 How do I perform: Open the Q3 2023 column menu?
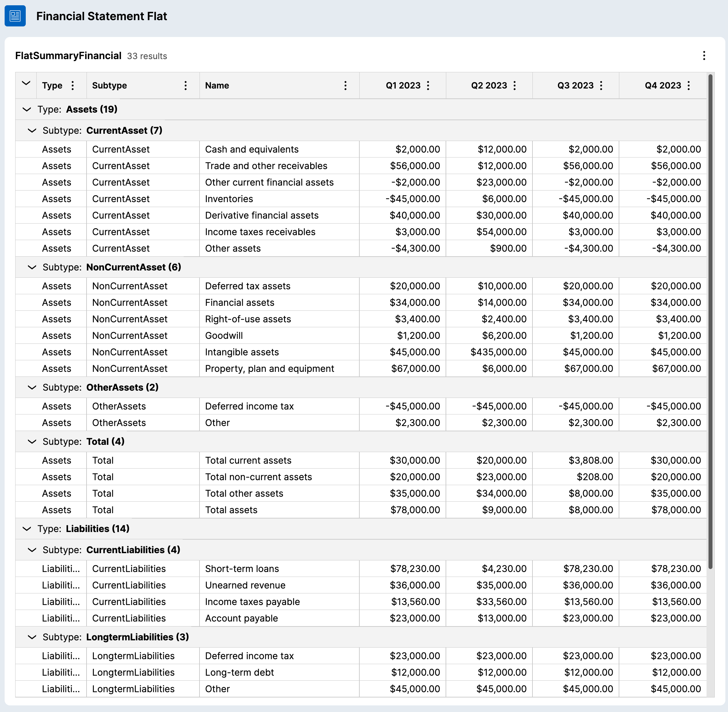click(601, 86)
